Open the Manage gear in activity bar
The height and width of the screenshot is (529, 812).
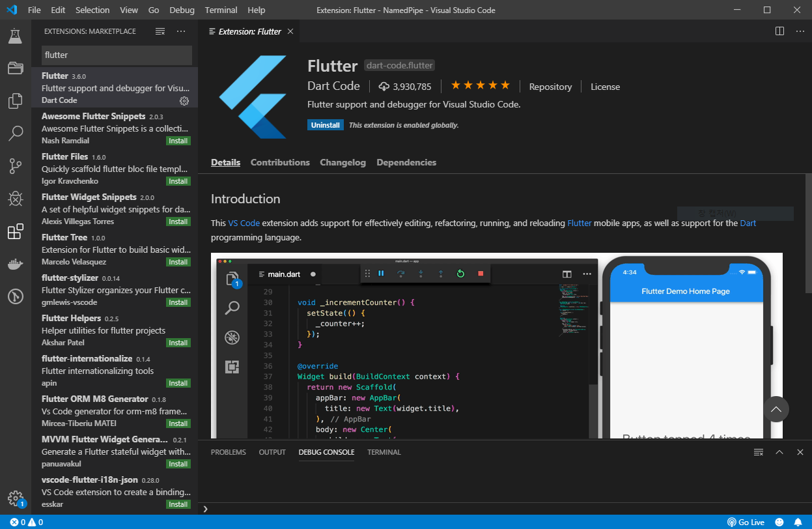coord(15,498)
